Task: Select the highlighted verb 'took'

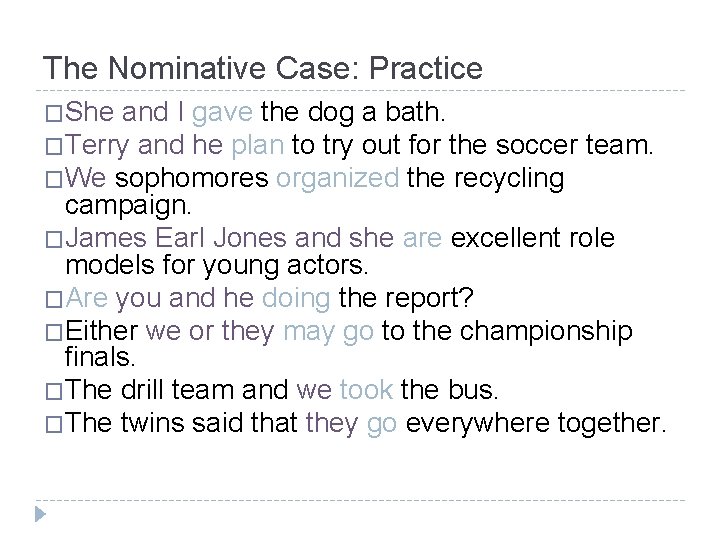Action: (x=366, y=390)
